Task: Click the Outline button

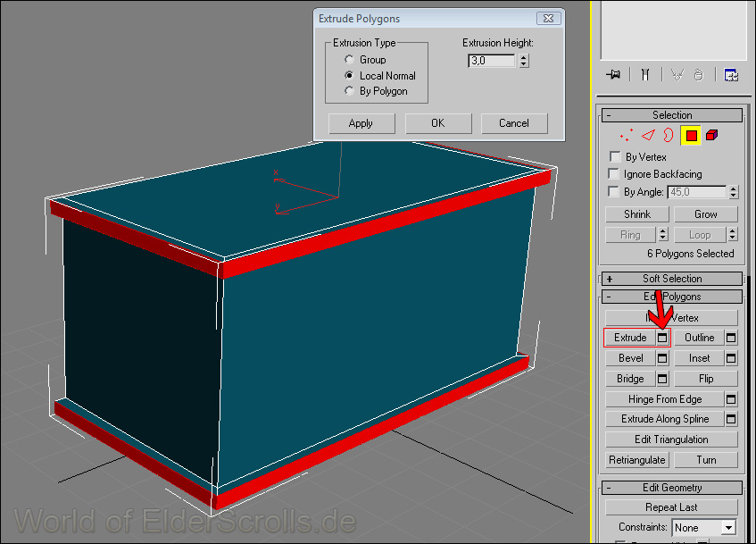Action: coord(699,338)
